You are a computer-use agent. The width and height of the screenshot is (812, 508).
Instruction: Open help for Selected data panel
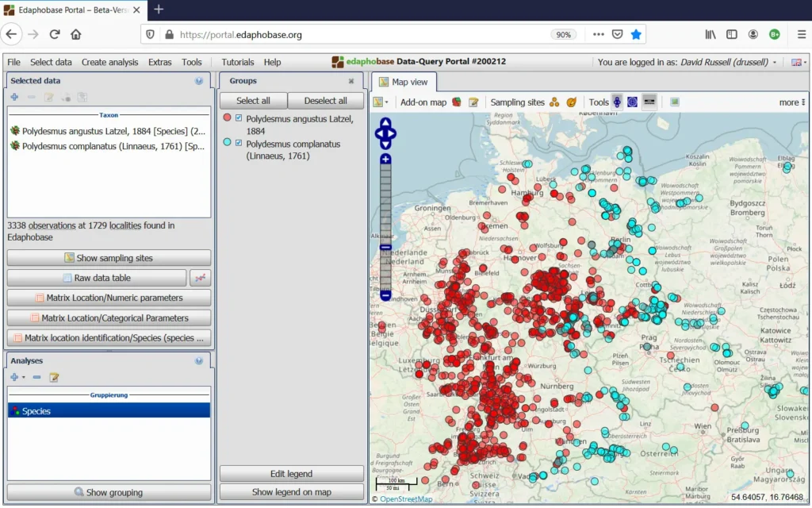pos(199,81)
